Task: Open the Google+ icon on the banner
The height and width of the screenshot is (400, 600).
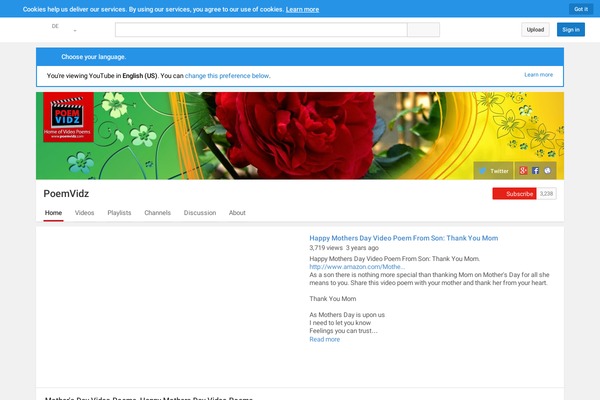Action: tap(523, 171)
